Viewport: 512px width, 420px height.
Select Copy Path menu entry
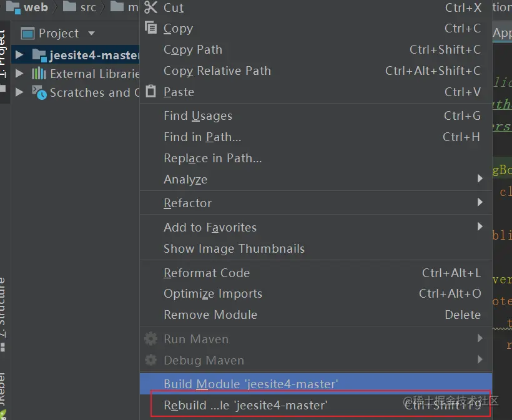pos(316,49)
